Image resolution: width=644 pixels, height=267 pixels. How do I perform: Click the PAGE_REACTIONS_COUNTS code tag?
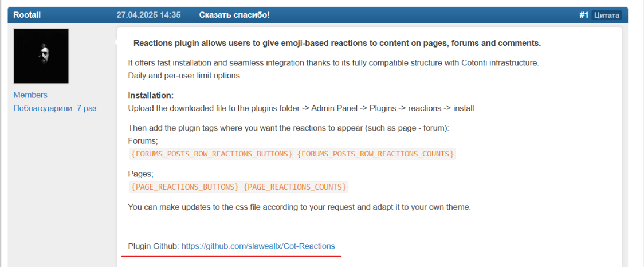(295, 187)
